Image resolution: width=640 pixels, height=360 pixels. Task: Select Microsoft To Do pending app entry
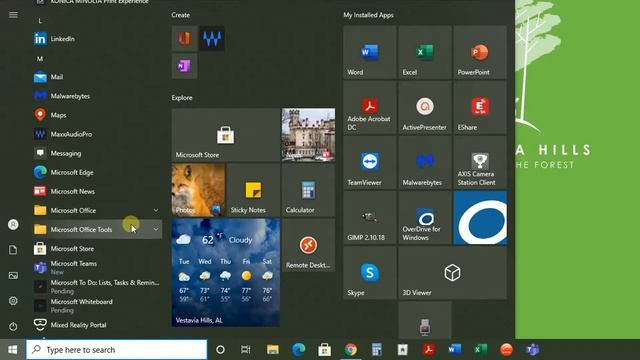[x=97, y=287]
